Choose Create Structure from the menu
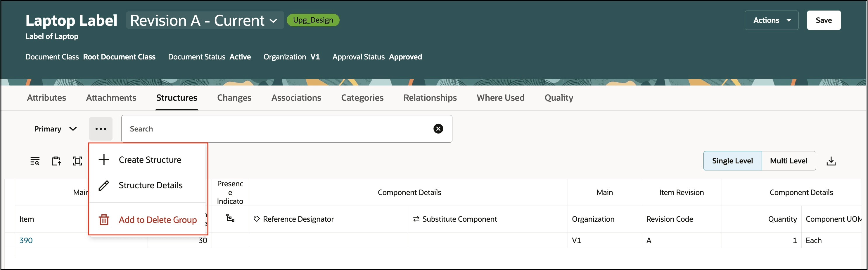The height and width of the screenshot is (270, 868). coord(150,160)
